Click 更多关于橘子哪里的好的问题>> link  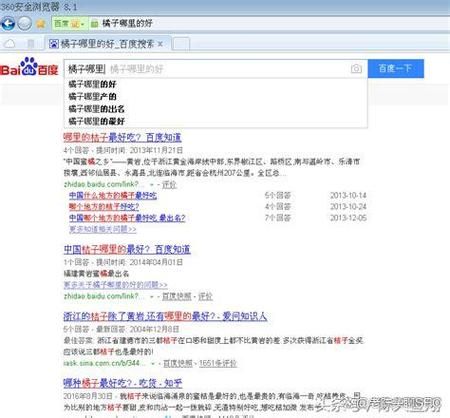(x=115, y=285)
